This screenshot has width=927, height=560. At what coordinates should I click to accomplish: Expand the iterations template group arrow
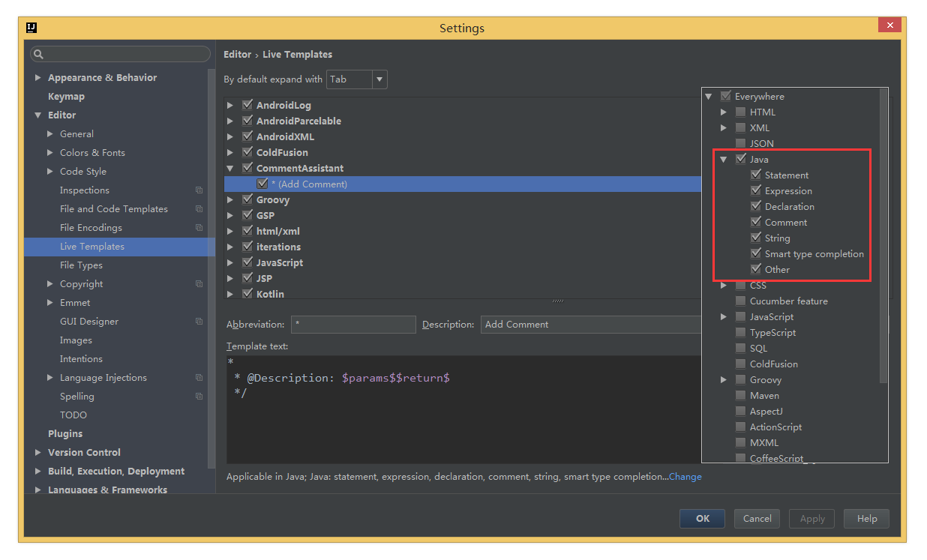click(x=230, y=247)
